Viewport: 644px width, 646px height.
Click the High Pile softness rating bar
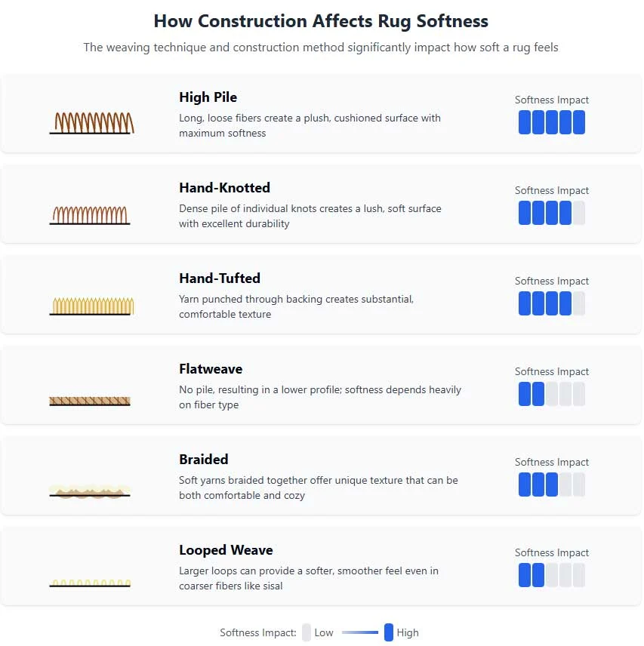pyautogui.click(x=552, y=122)
